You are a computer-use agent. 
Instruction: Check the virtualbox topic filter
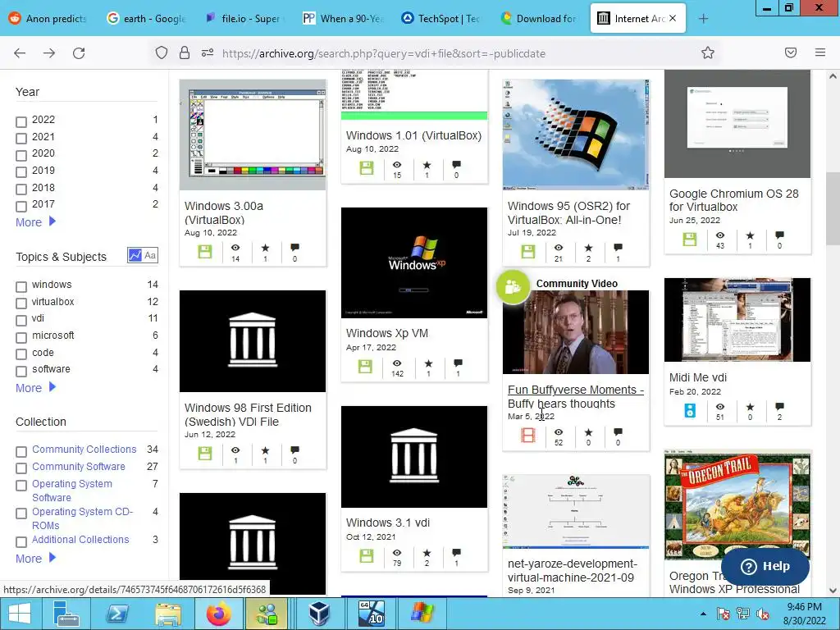[x=21, y=304]
